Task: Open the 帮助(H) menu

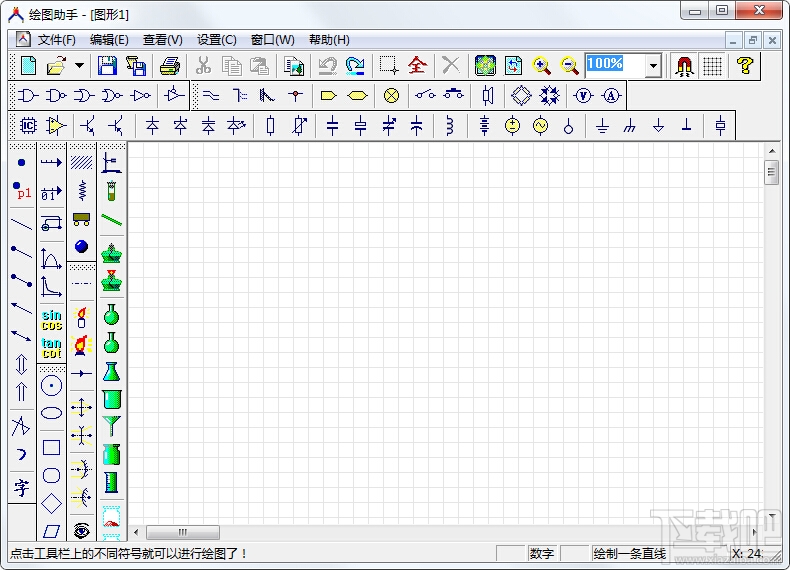Action: point(329,40)
